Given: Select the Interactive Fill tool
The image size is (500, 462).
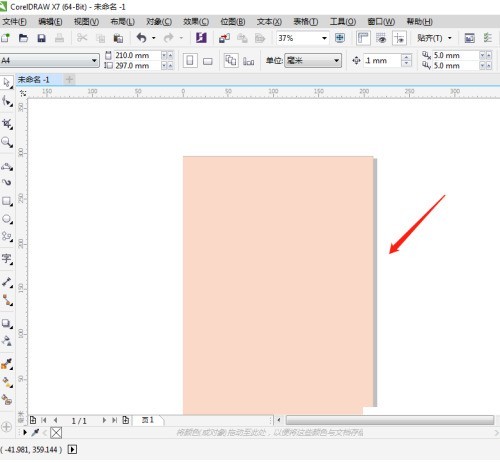Looking at the screenshot, I should (7, 382).
